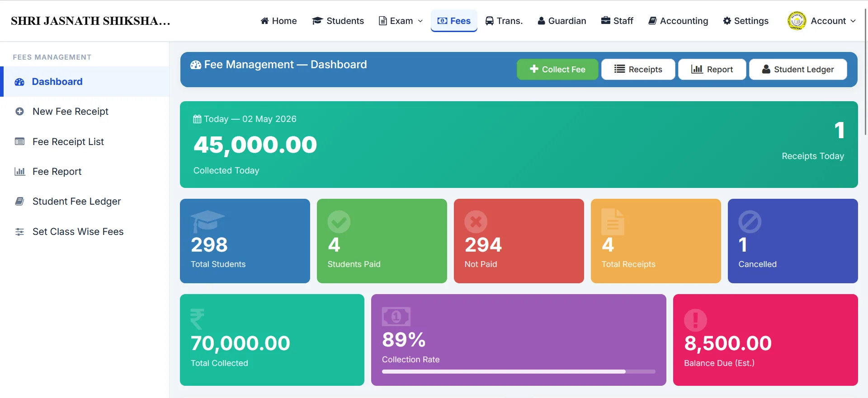Click the Students graduation cap nav icon

click(317, 21)
